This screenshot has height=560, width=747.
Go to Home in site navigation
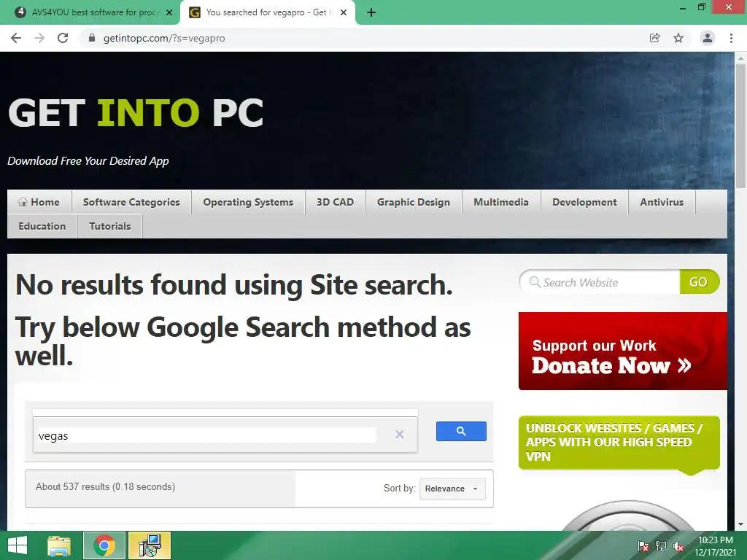click(39, 202)
